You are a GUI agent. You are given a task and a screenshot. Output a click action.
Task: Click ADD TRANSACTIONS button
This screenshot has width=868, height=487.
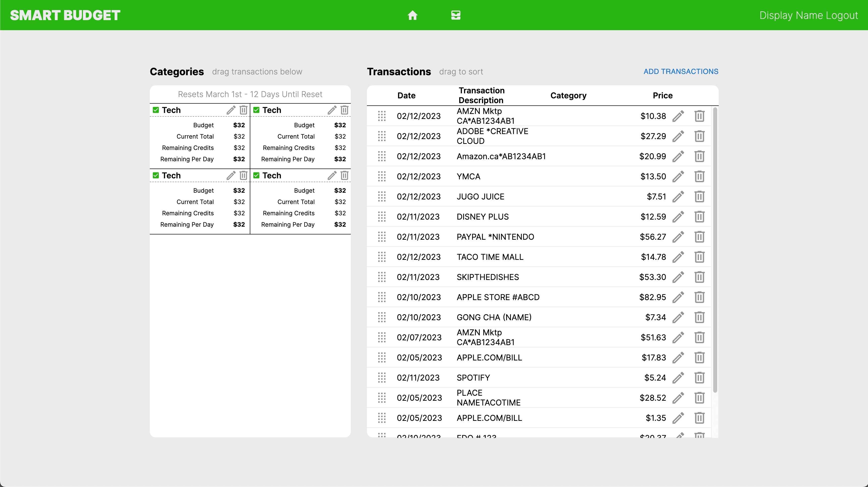point(681,71)
